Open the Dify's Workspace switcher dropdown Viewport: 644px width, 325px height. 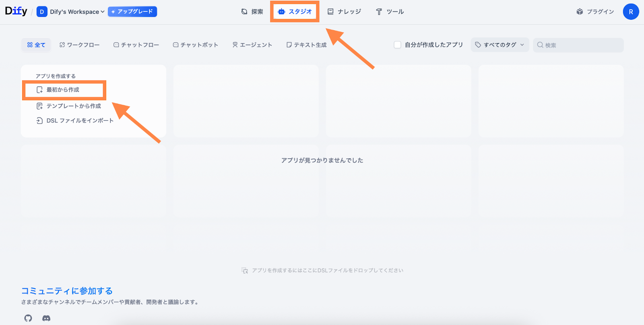click(71, 12)
